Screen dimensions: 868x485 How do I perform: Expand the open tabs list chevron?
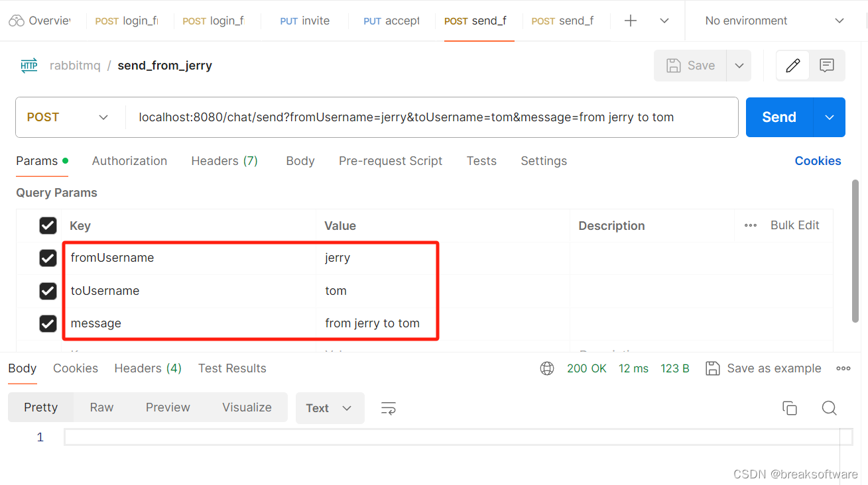[x=664, y=21]
